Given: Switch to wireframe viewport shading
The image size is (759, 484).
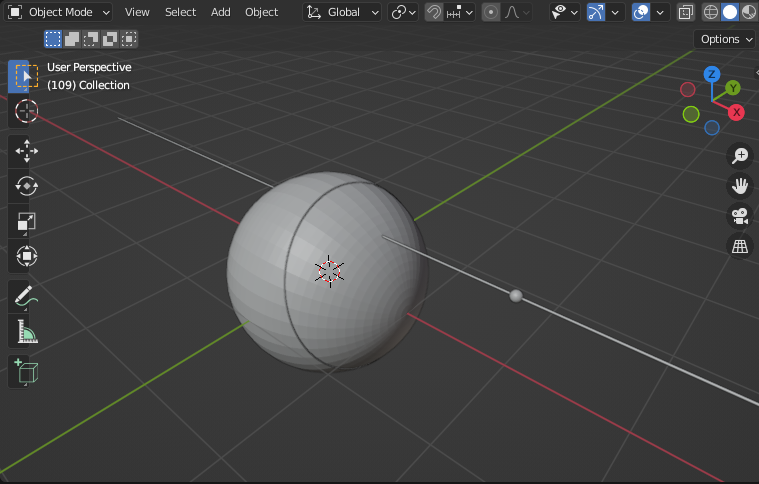Looking at the screenshot, I should pyautogui.click(x=711, y=12).
